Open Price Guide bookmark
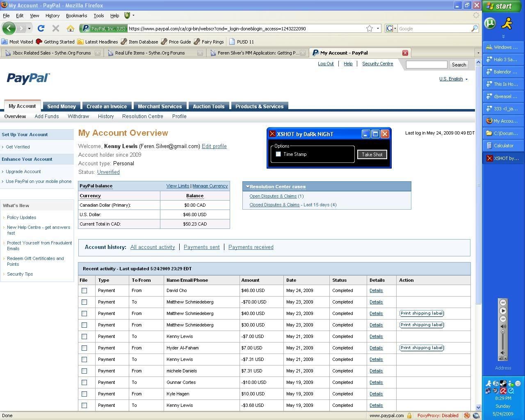The image size is (525, 420). [176, 41]
